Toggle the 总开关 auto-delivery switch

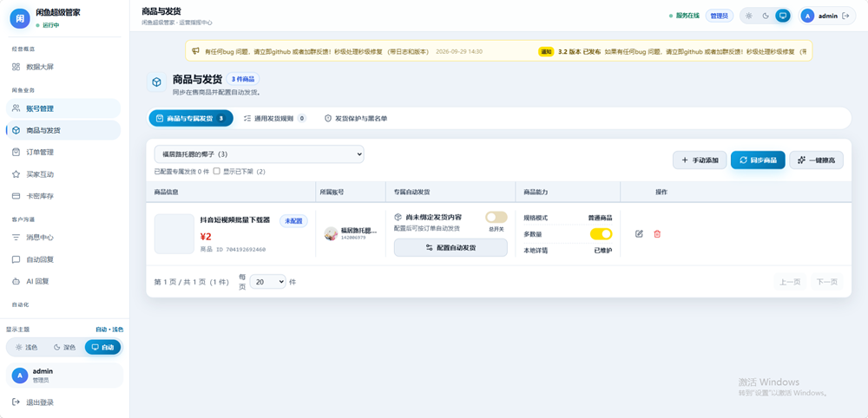click(x=496, y=218)
